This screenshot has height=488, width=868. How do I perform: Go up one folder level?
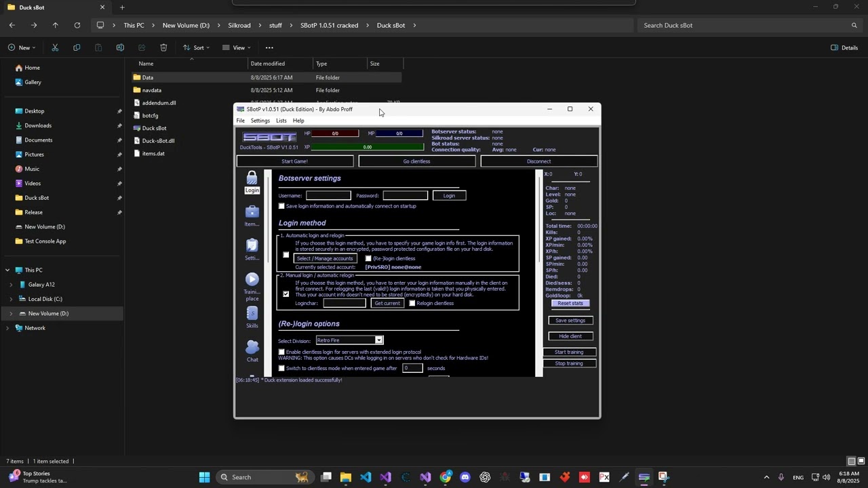(55, 25)
